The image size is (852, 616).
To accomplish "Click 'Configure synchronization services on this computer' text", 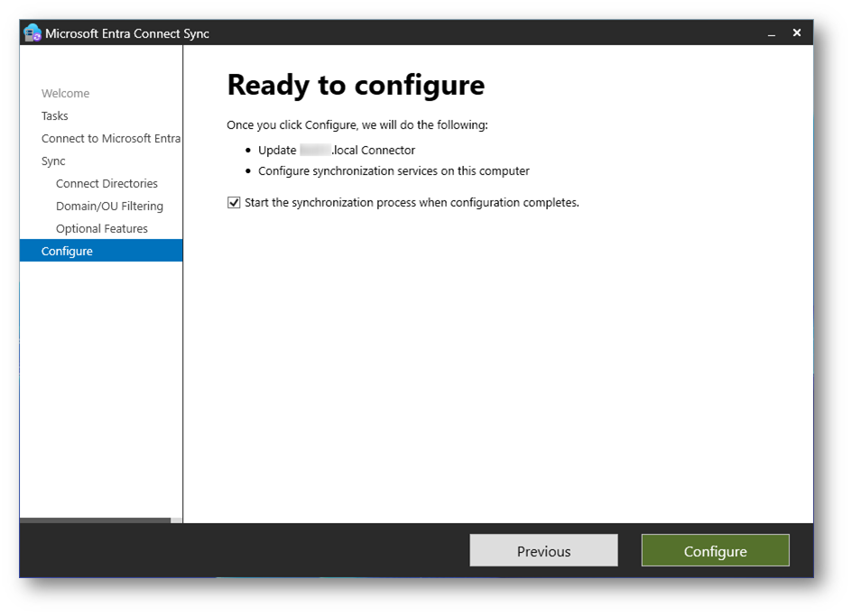I will [x=394, y=171].
